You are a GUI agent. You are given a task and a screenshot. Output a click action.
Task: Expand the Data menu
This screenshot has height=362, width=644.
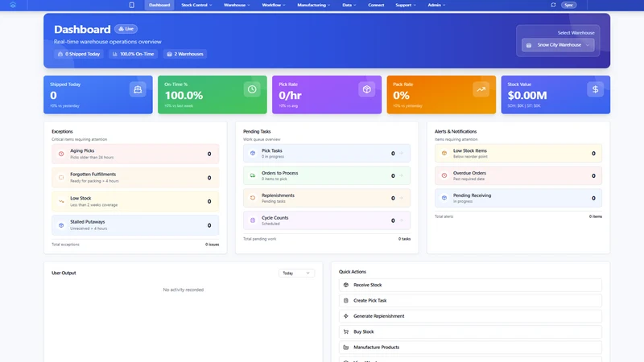349,5
